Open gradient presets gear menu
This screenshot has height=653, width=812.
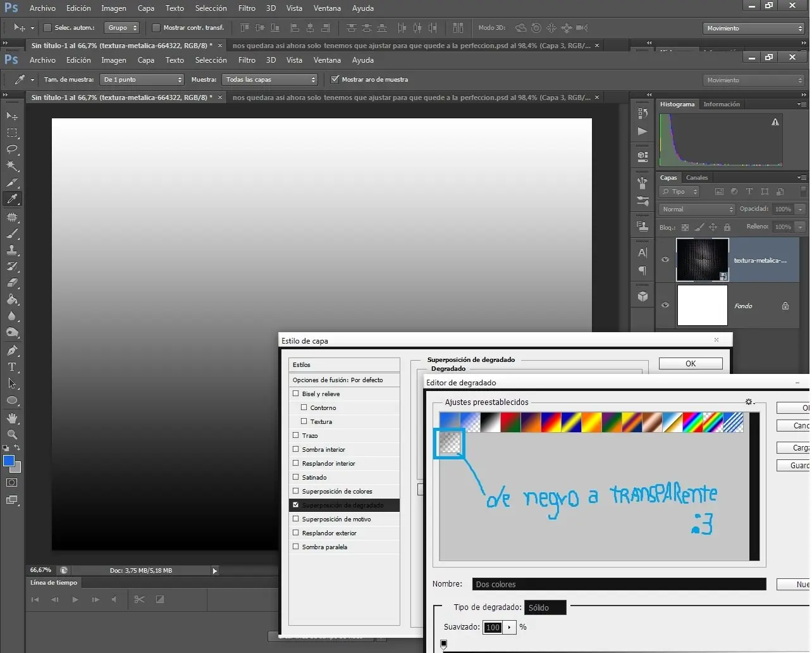(749, 402)
